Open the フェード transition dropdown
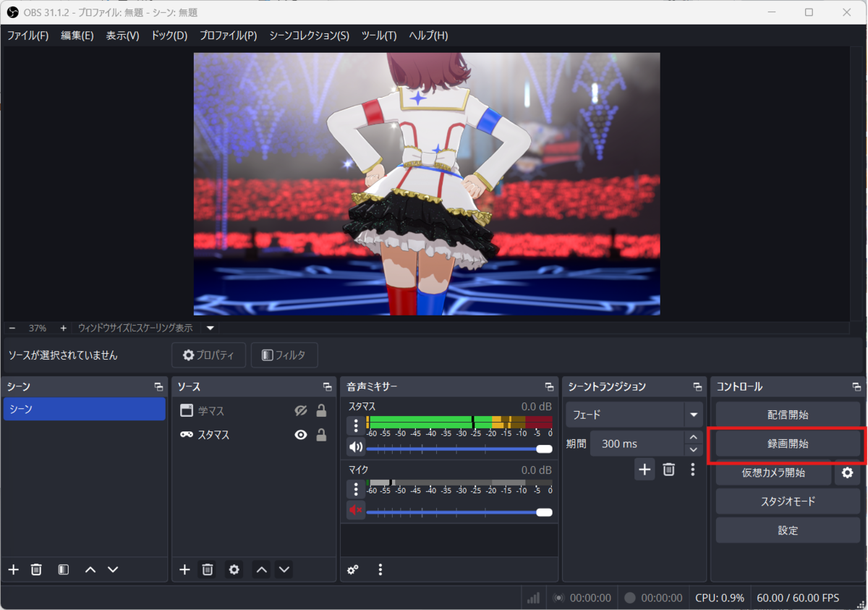The image size is (868, 610). click(x=634, y=415)
